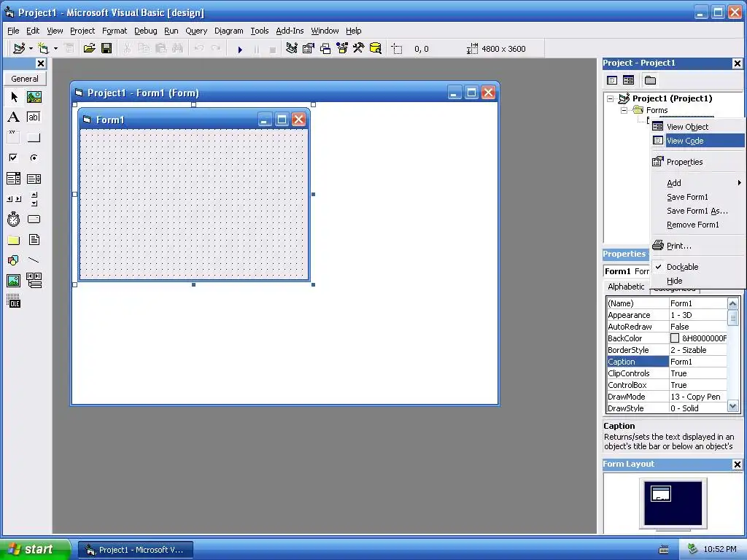Open Project via the folder toolbar icon
The height and width of the screenshot is (560, 747).
89,49
